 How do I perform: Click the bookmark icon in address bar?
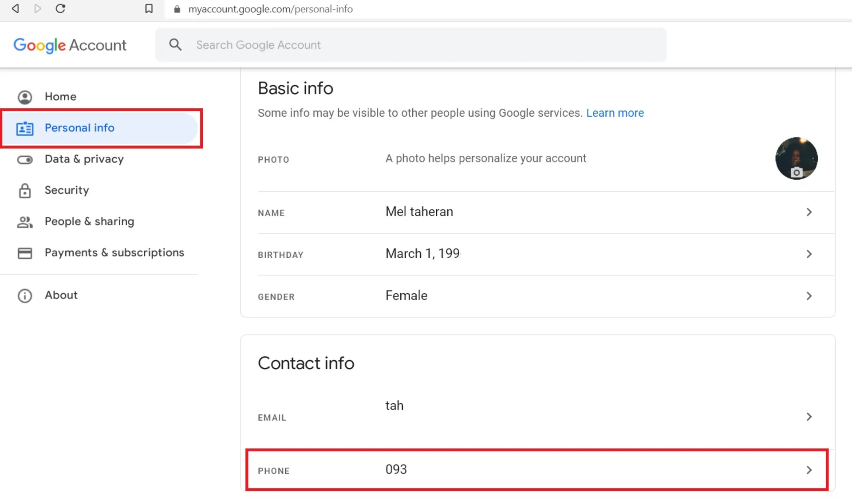[x=149, y=8]
